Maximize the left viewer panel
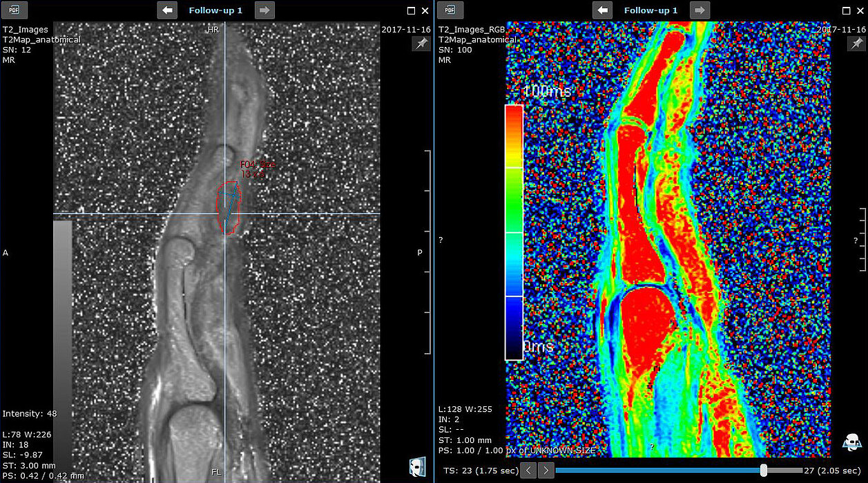This screenshot has height=483, width=868. [x=412, y=10]
